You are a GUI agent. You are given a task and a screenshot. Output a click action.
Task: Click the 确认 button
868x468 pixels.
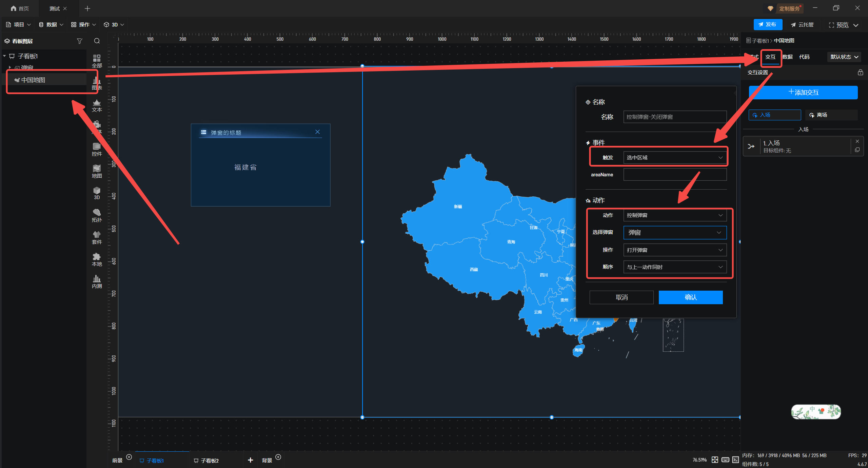pos(690,297)
